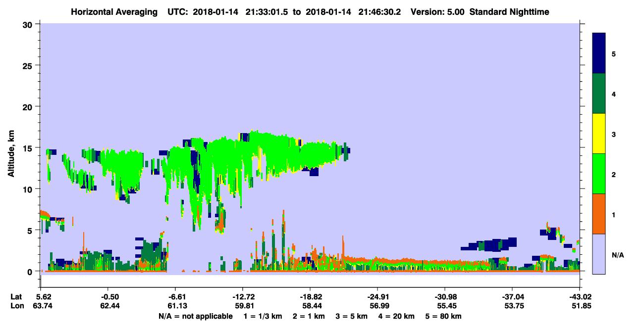Screen dimensions: 644x330
Task: Click latitude value -30.98
Action: 445,297
